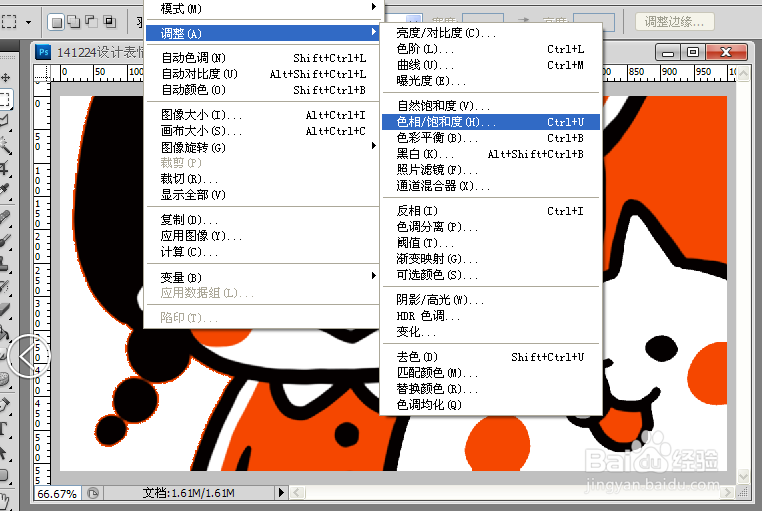The image size is (762, 511).
Task: Apply 去色(D) desaturate
Action: point(491,357)
